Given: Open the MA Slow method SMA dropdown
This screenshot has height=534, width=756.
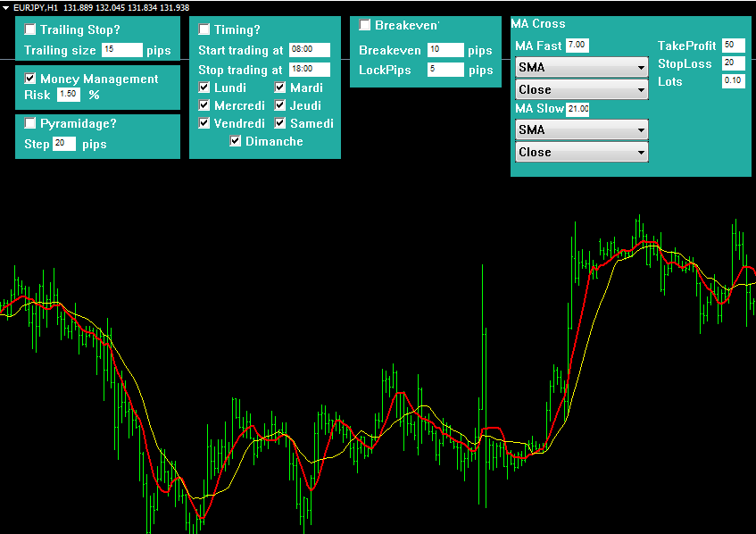Looking at the screenshot, I should [582, 130].
